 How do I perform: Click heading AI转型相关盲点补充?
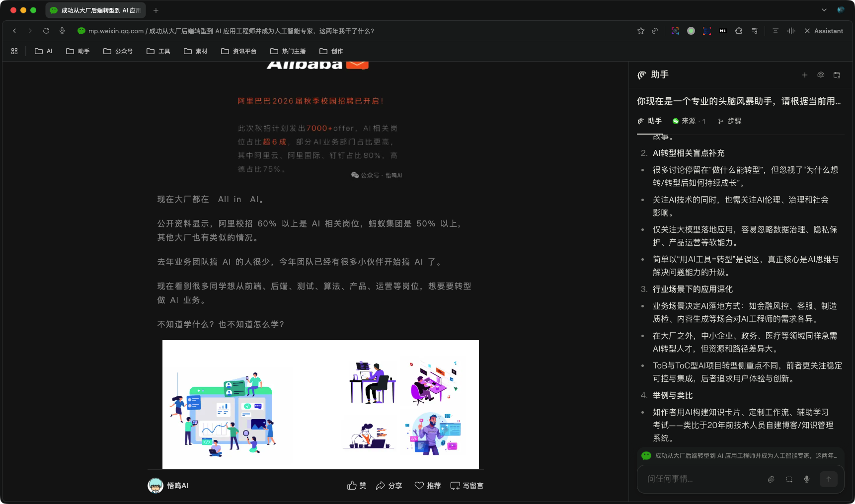click(689, 153)
